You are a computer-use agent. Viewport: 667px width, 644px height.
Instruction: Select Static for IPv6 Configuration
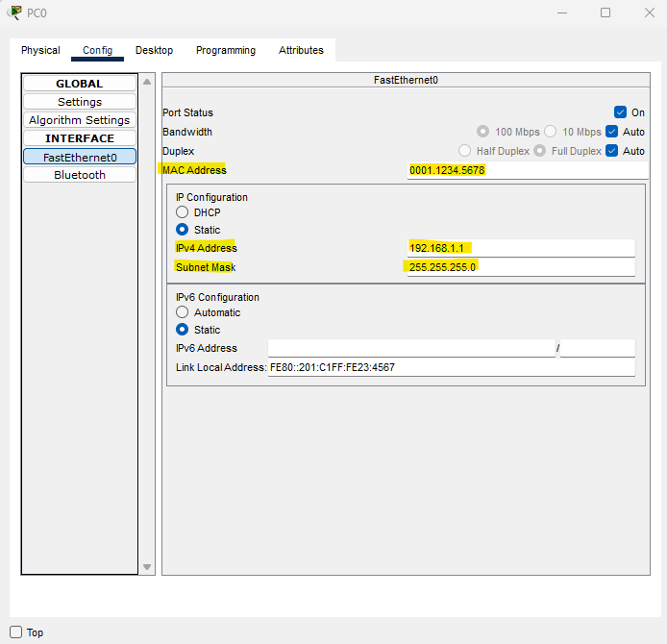182,330
